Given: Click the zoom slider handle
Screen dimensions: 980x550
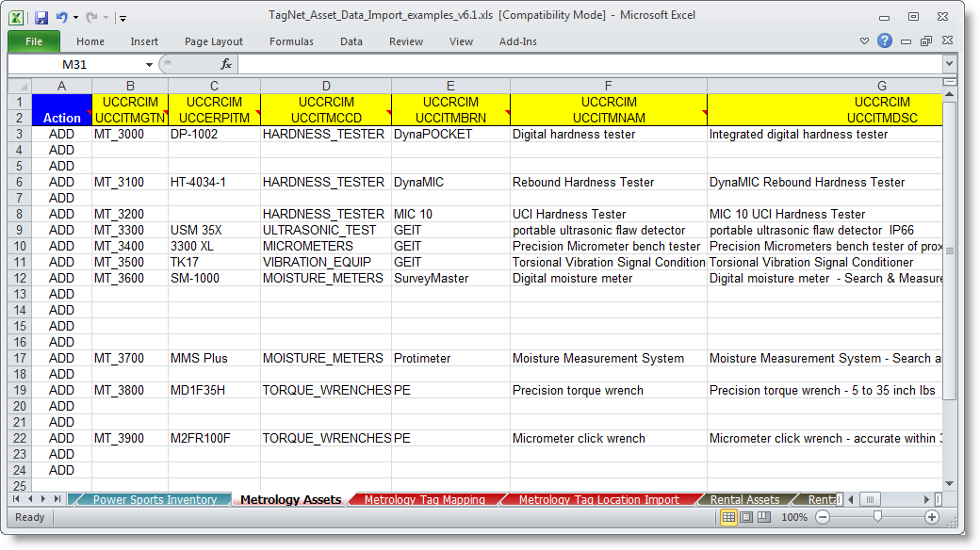Looking at the screenshot, I should tap(877, 516).
